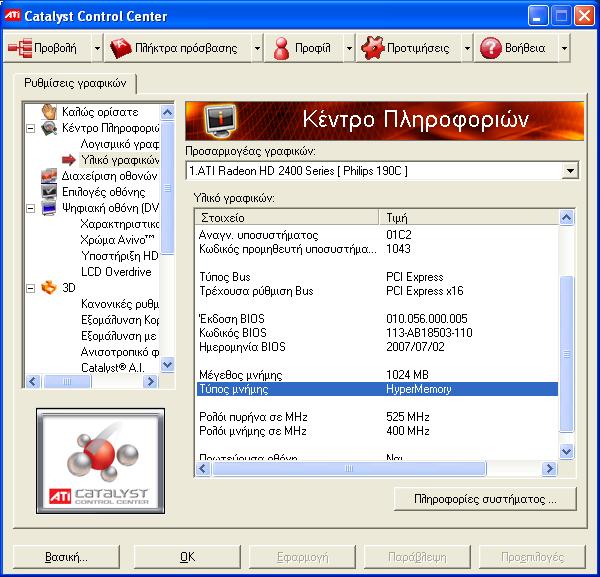Select Υλικό γραφικών tree item

[120, 160]
